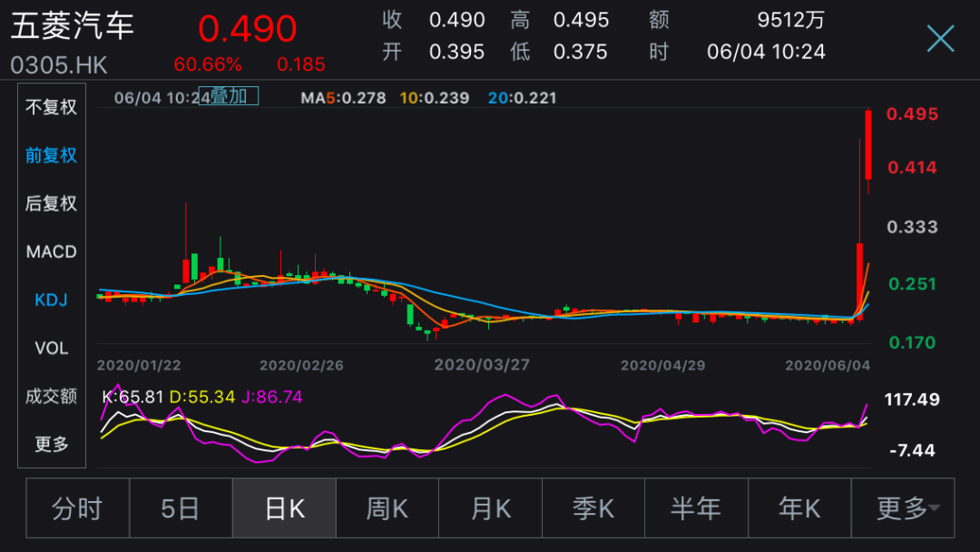Click the 叠加 overlay button

click(x=234, y=96)
